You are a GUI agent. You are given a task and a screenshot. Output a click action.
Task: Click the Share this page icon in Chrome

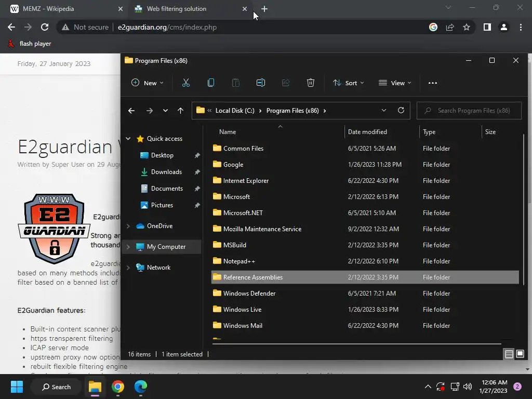point(450,27)
